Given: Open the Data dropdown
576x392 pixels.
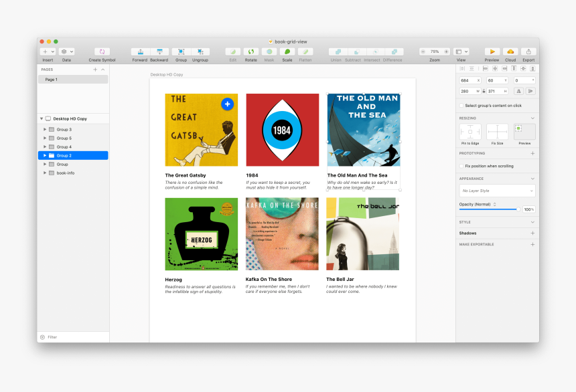Looking at the screenshot, I should tap(66, 52).
